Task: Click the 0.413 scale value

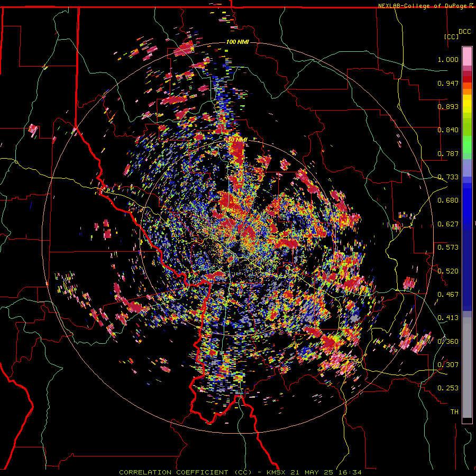Action: point(448,318)
